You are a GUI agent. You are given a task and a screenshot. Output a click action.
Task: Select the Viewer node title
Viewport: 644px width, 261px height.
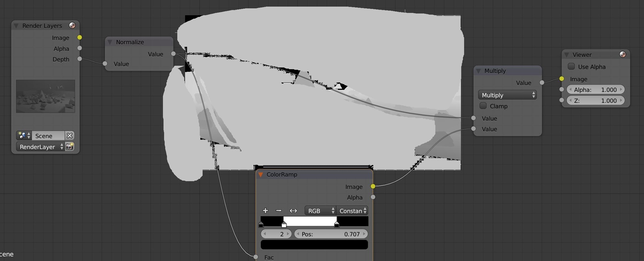coord(582,55)
